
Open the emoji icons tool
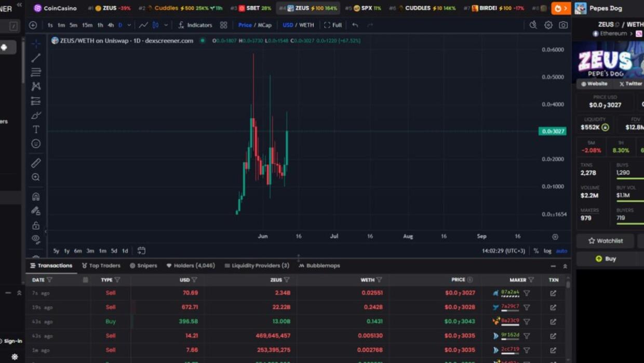point(36,144)
